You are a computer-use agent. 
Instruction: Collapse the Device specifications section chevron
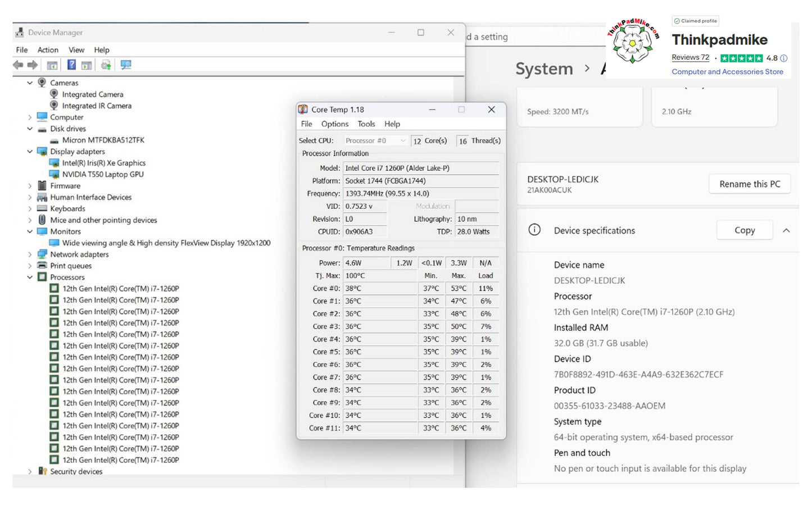tap(786, 231)
